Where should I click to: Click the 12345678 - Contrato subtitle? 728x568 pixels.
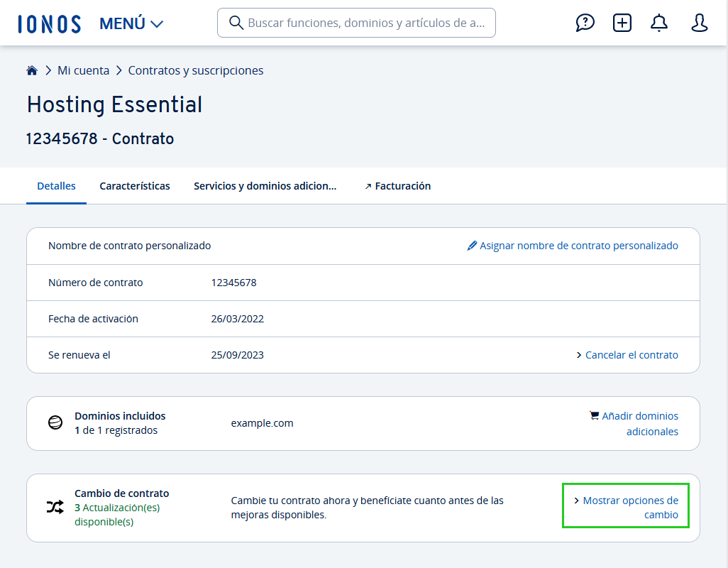point(100,138)
